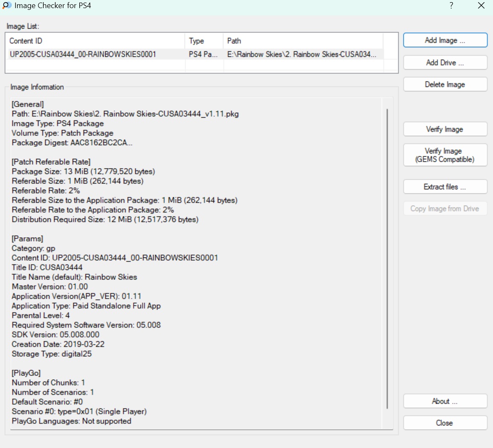This screenshot has width=493, height=448.
Task: Select row UP2005-CUSA03444_00-RAINBOWSKIES0001
Action: (194, 54)
